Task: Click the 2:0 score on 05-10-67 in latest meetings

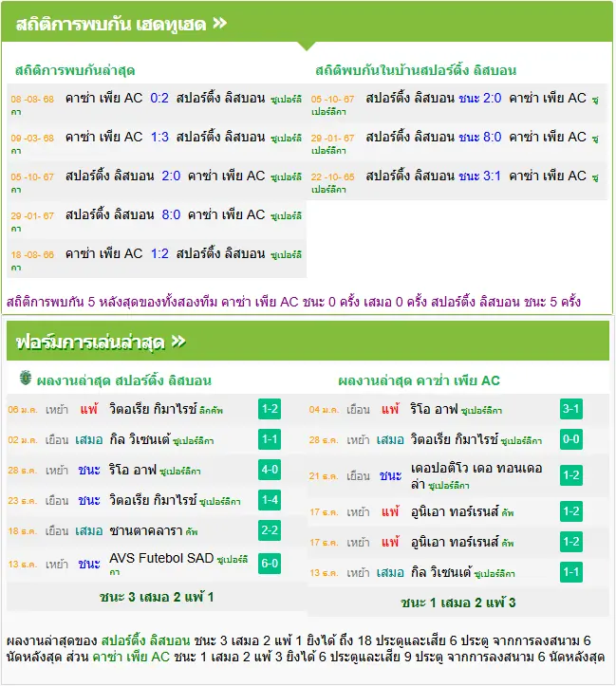Action: [171, 176]
